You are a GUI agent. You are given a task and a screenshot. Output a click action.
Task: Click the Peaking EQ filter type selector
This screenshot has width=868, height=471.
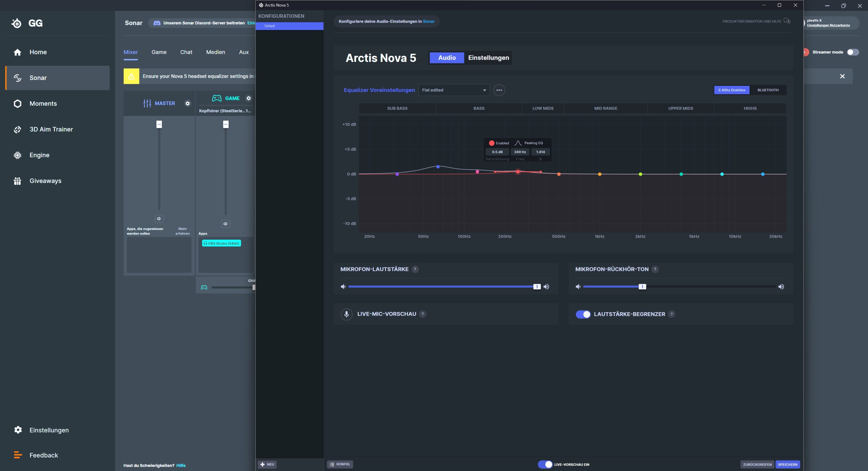tap(529, 143)
